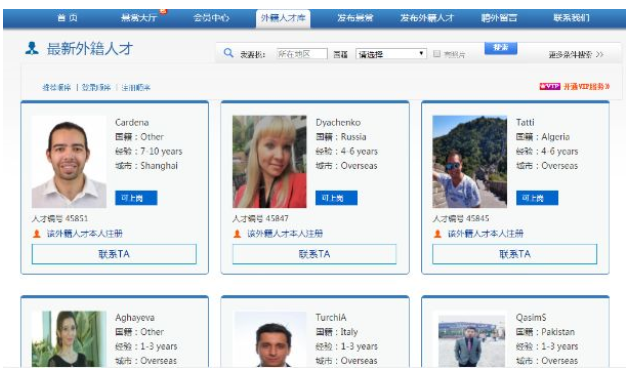Click orange person icon under Tatti card
The height and width of the screenshot is (378, 632).
437,233
